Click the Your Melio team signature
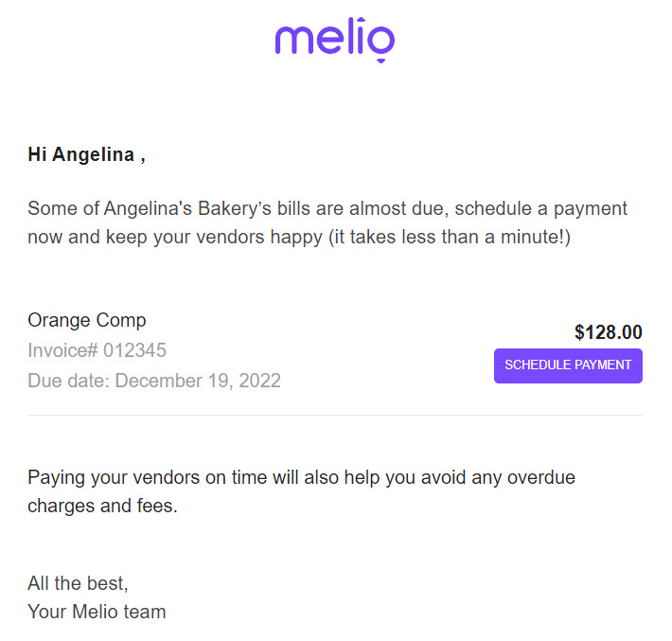This screenshot has height=641, width=672. pos(97,612)
